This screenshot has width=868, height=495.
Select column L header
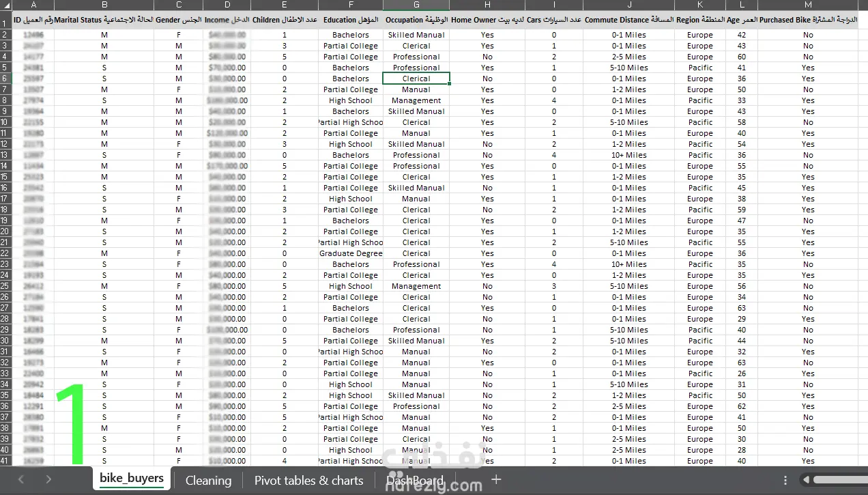(x=742, y=5)
